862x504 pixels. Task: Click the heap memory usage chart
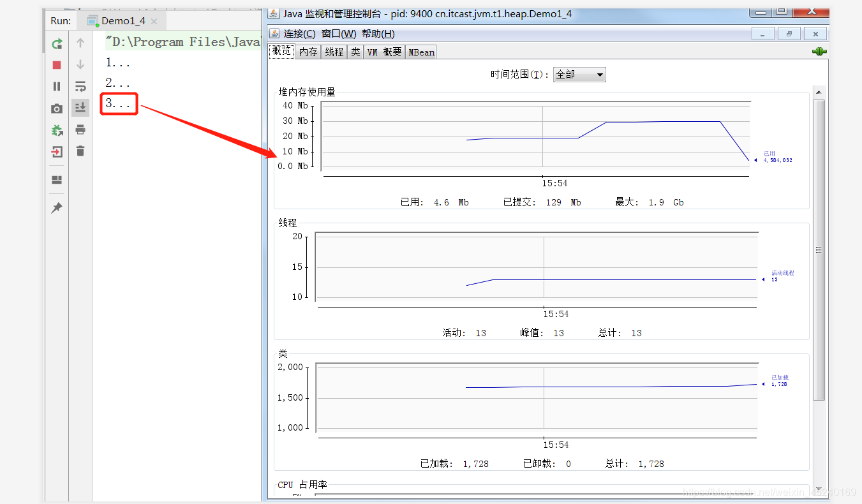tap(536, 136)
